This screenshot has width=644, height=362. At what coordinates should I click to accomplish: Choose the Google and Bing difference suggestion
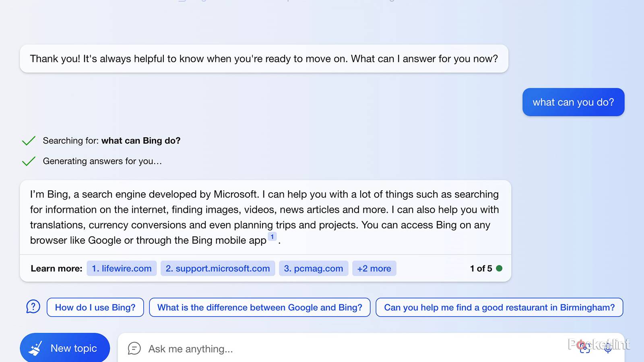260,307
